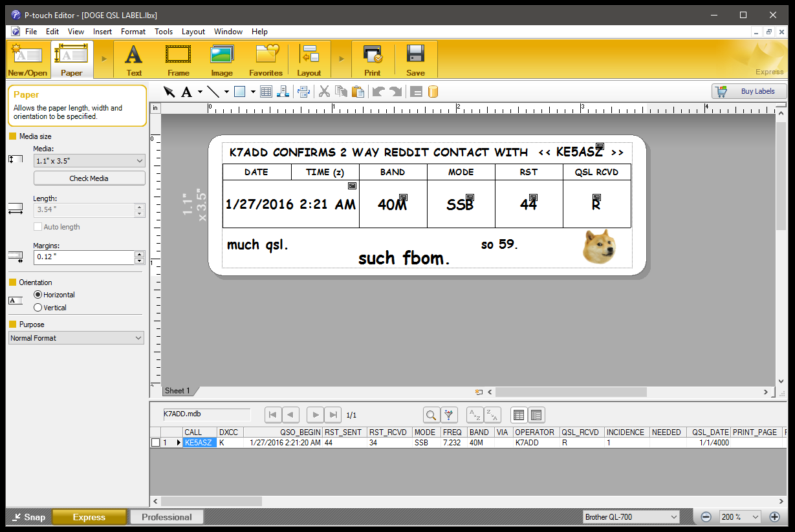795x532 pixels.
Task: Select the arrow selection tool
Action: click(169, 91)
